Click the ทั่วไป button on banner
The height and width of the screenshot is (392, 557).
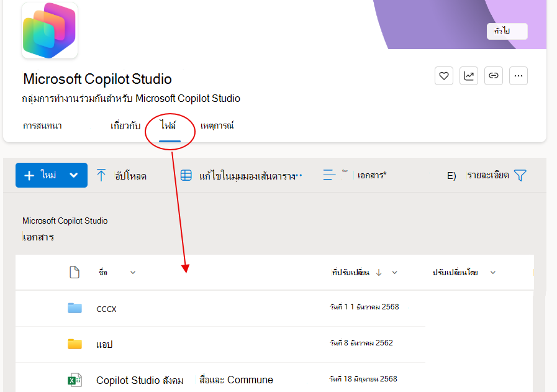click(x=507, y=31)
